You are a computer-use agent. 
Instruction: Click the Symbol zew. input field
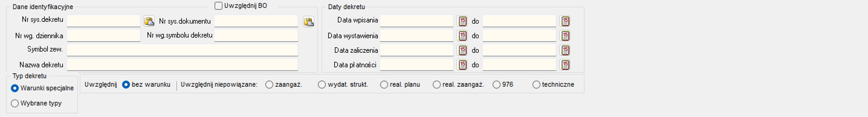182,50
